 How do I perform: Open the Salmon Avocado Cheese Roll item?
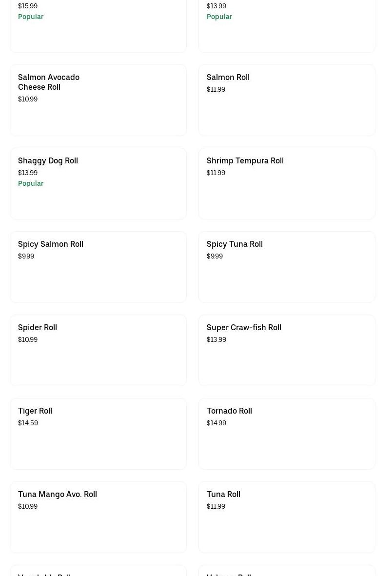49,82
